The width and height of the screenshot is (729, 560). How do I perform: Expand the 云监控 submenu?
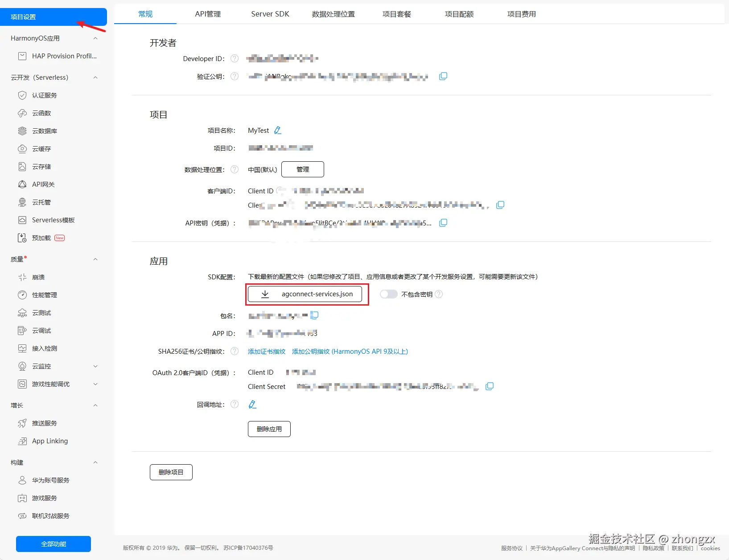(x=95, y=366)
